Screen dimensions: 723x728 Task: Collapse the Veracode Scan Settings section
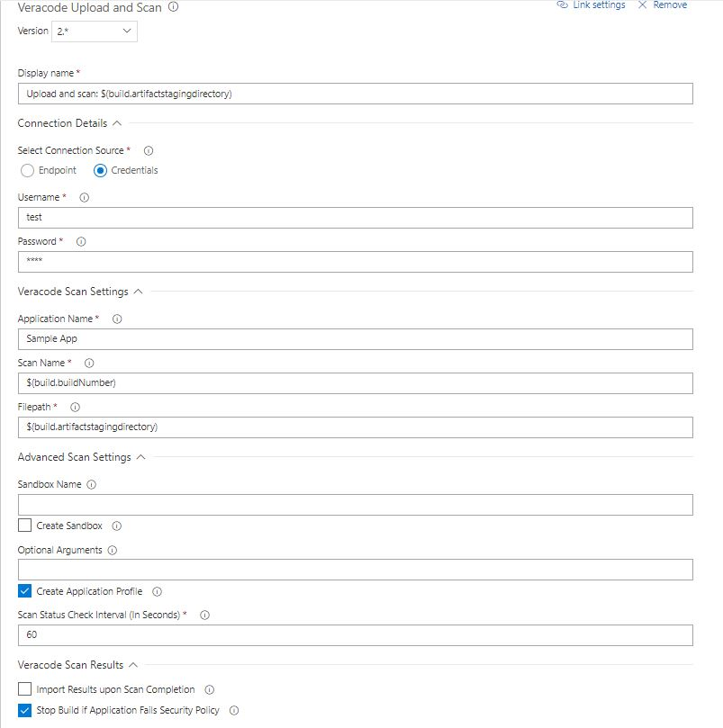[138, 292]
